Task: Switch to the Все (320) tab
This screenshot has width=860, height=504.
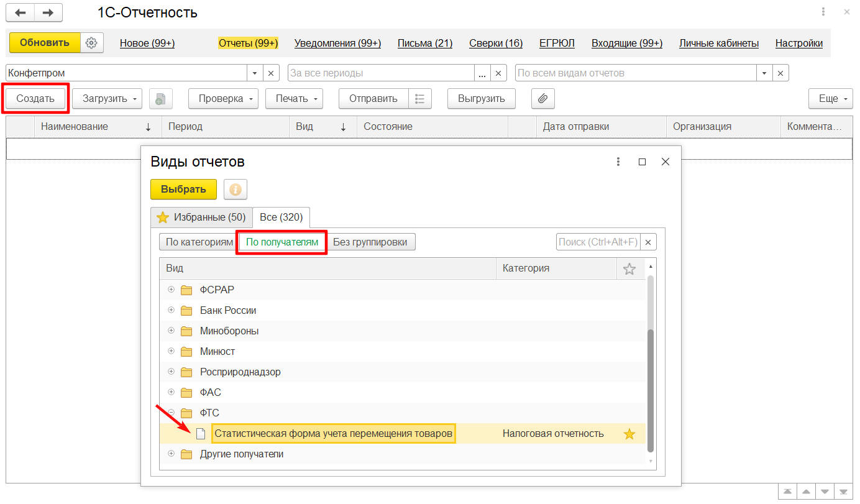Action: [x=281, y=217]
